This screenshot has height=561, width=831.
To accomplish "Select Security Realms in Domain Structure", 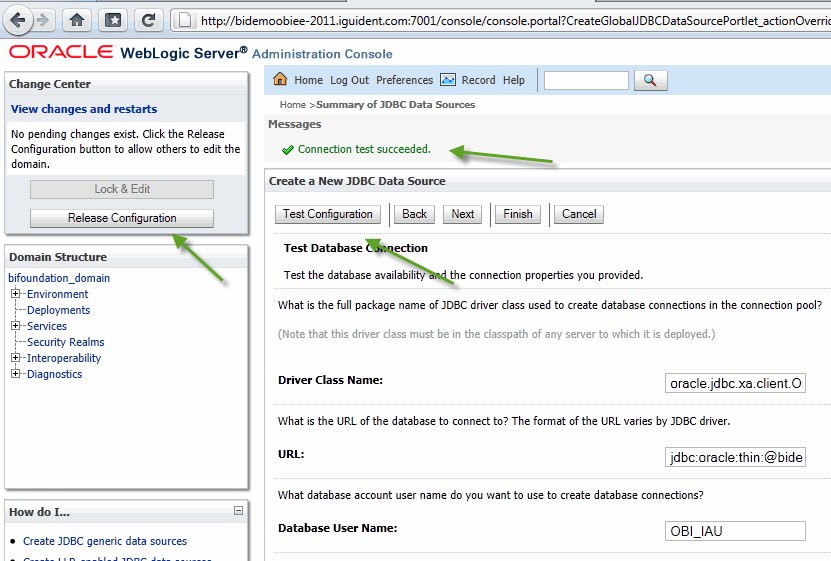I will (x=66, y=342).
